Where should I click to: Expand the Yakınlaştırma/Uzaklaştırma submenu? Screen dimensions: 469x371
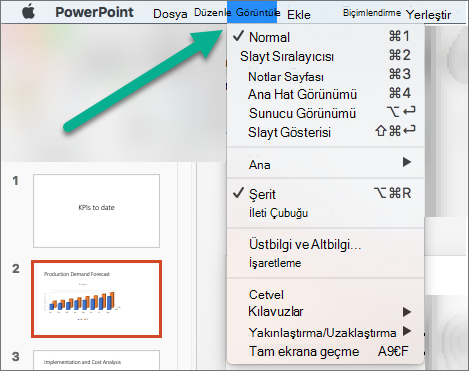[x=325, y=332]
